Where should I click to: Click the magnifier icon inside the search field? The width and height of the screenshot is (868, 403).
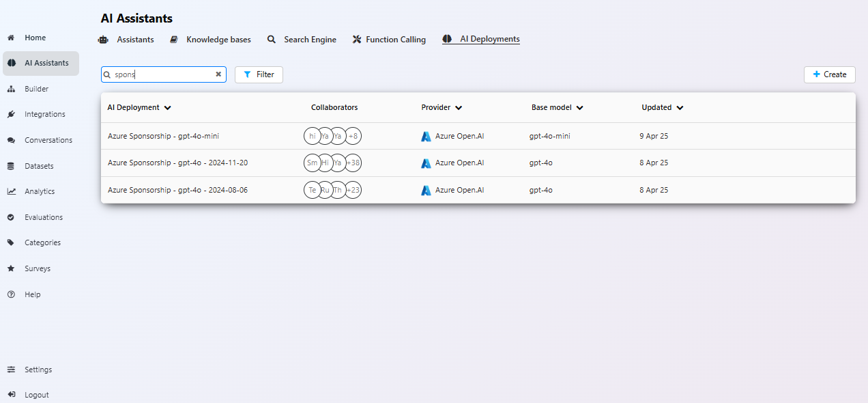[x=107, y=74]
